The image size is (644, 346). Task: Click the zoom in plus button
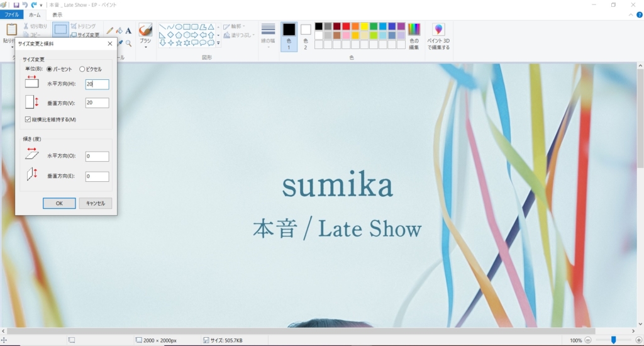pyautogui.click(x=639, y=340)
